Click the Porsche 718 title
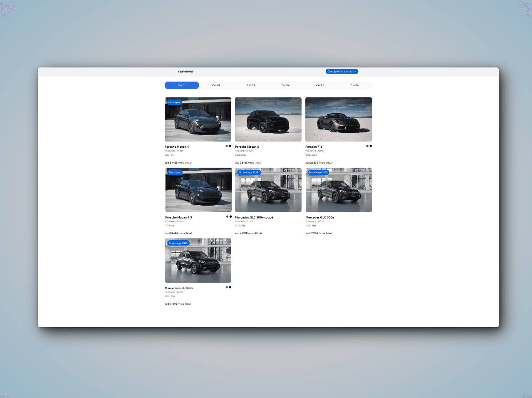The image size is (532, 398). point(314,147)
